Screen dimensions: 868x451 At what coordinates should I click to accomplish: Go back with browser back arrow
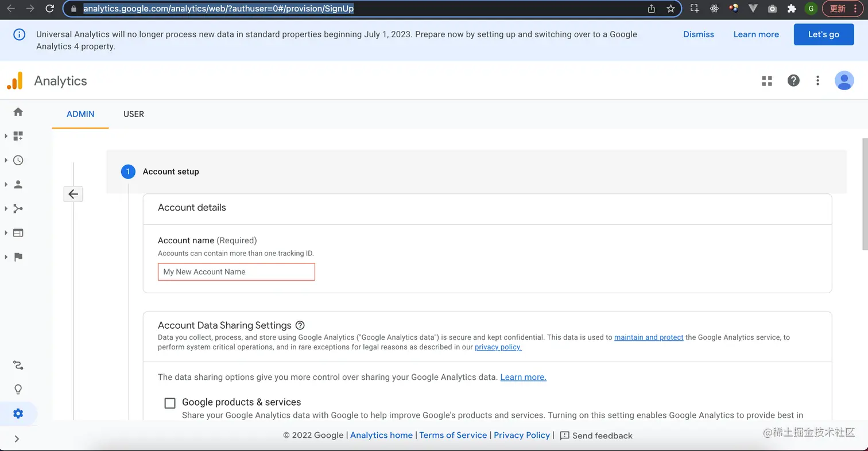tap(11, 9)
